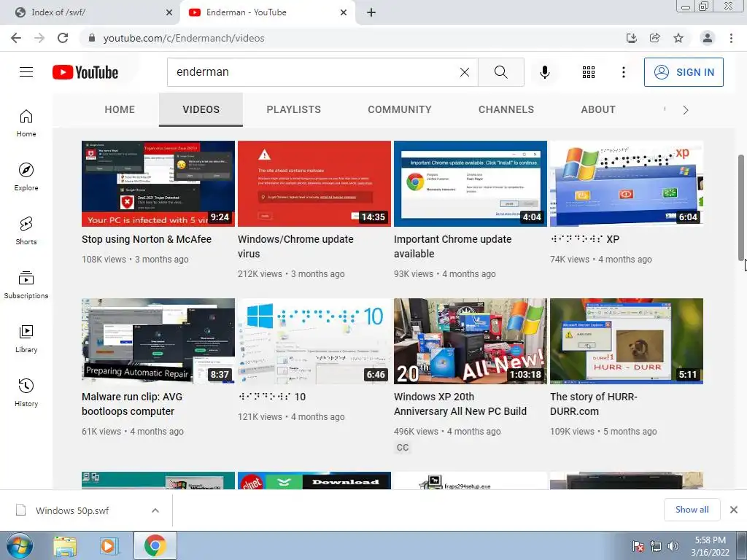This screenshot has height=560, width=747.
Task: Switch to the ABOUT tab
Action: (x=598, y=109)
